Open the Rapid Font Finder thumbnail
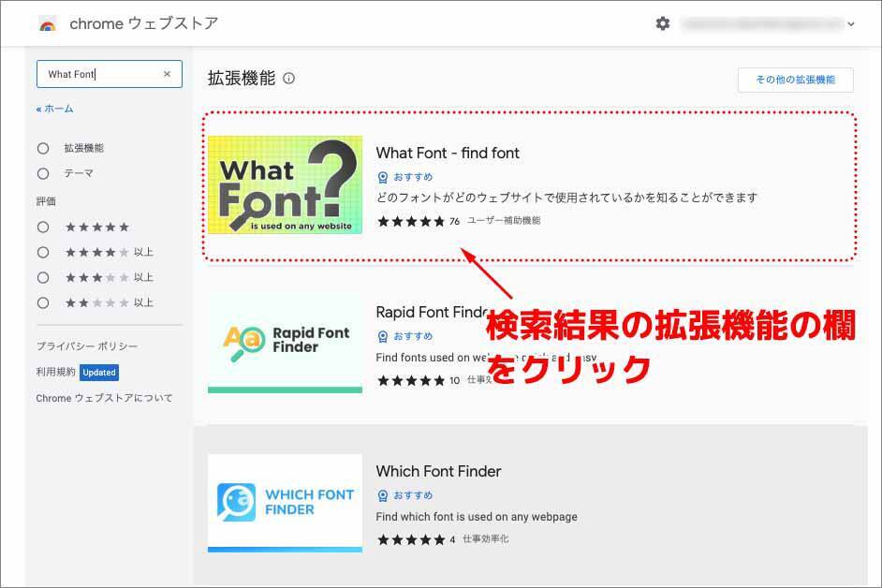The width and height of the screenshot is (882, 588). point(286,344)
